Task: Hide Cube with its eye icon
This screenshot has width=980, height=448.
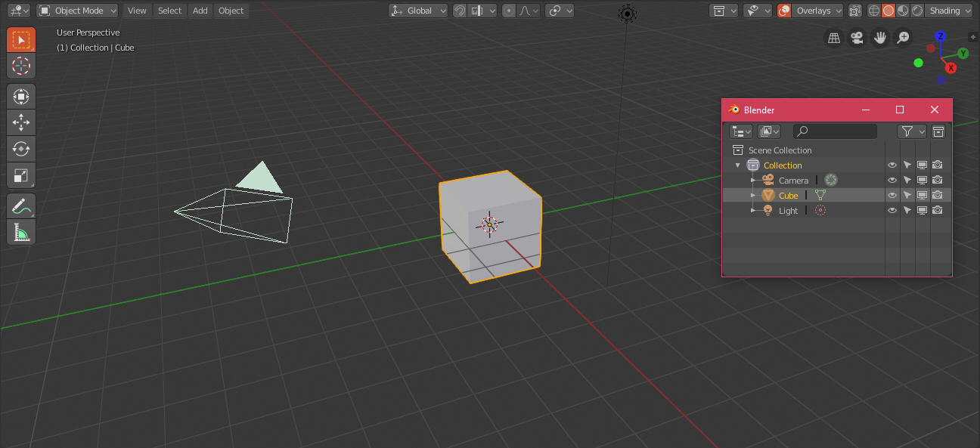Action: [892, 195]
